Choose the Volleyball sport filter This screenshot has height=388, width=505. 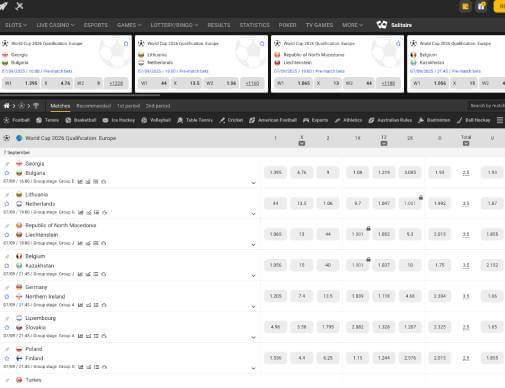coord(156,120)
